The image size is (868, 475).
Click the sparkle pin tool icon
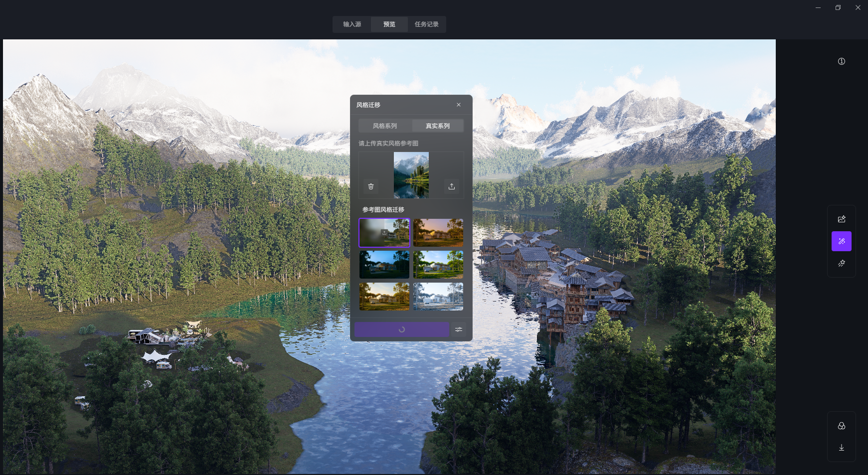pyautogui.click(x=842, y=263)
